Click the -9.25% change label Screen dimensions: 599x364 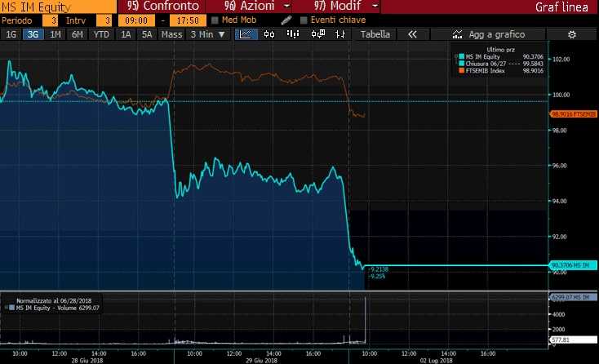click(x=377, y=276)
